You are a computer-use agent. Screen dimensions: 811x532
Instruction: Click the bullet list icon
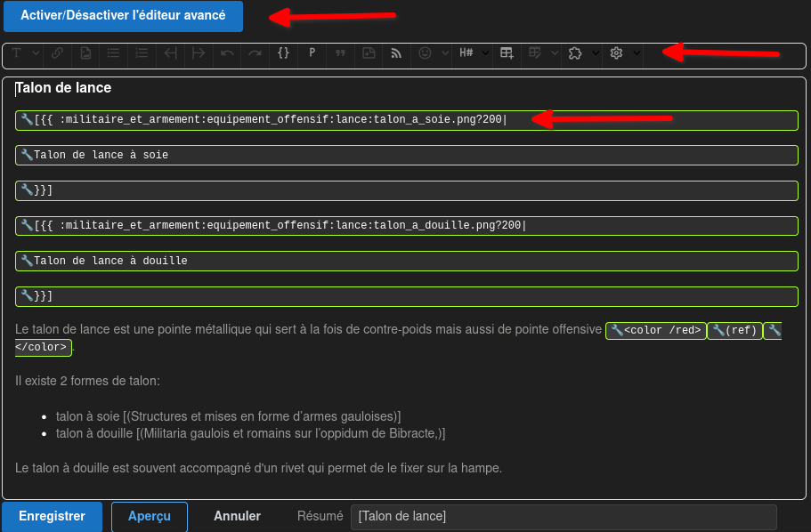click(x=113, y=52)
